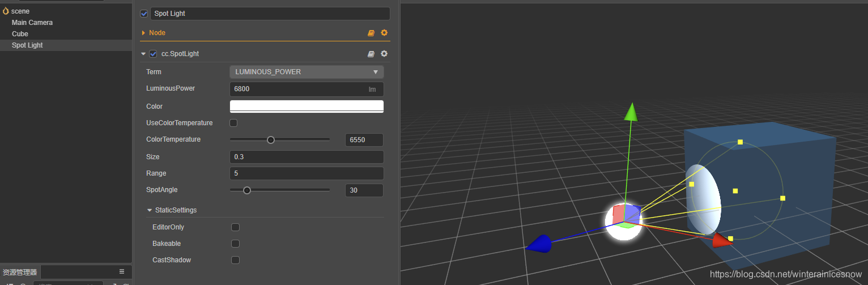
Task: Click the Range property label
Action: pos(156,173)
